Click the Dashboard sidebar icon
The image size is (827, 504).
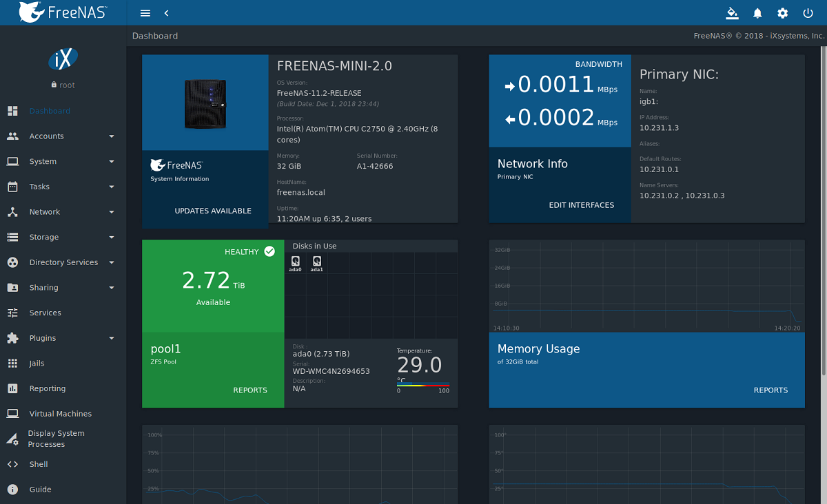(12, 111)
